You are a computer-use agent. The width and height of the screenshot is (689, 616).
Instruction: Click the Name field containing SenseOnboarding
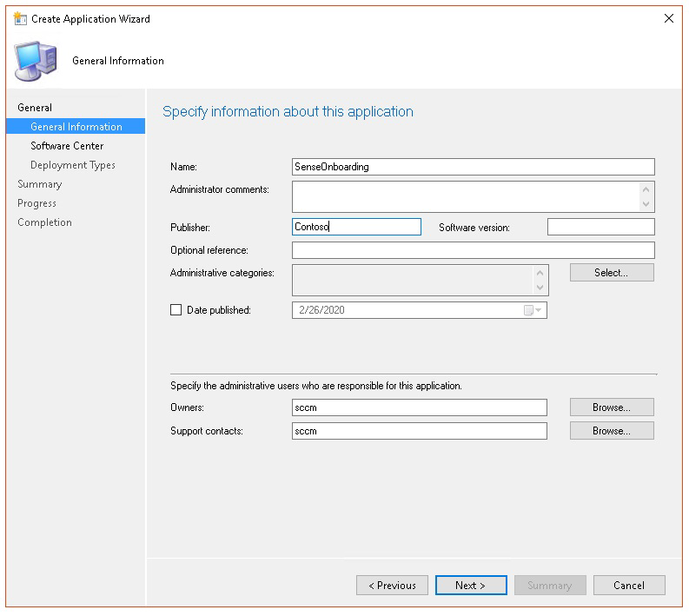[x=473, y=167]
